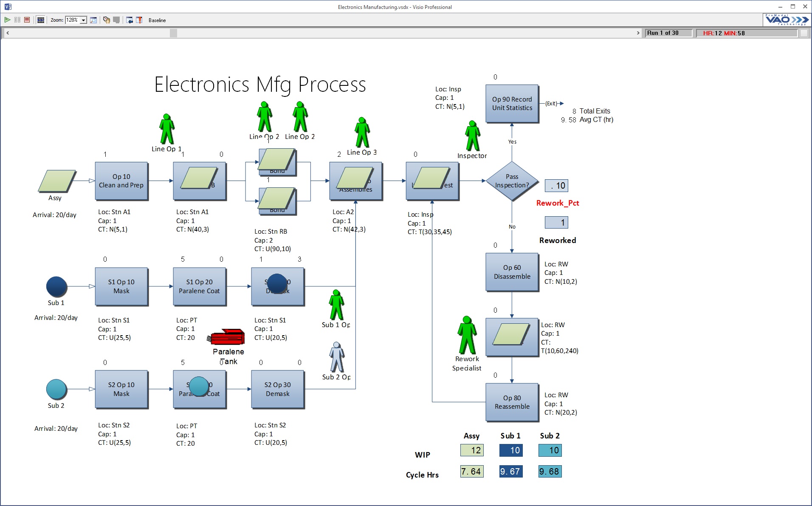The image size is (812, 506).
Task: Select the S2 Op 30 Demask activity
Action: click(278, 389)
